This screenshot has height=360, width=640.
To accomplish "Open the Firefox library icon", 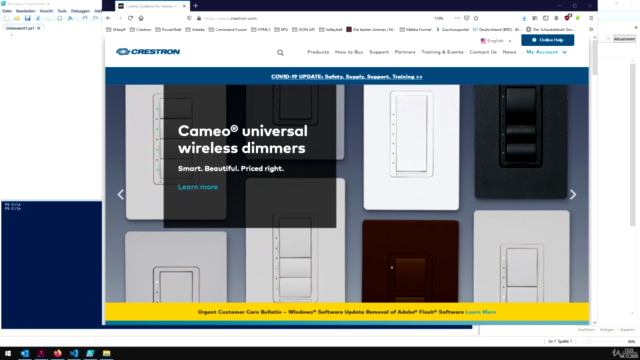I will pos(535,18).
